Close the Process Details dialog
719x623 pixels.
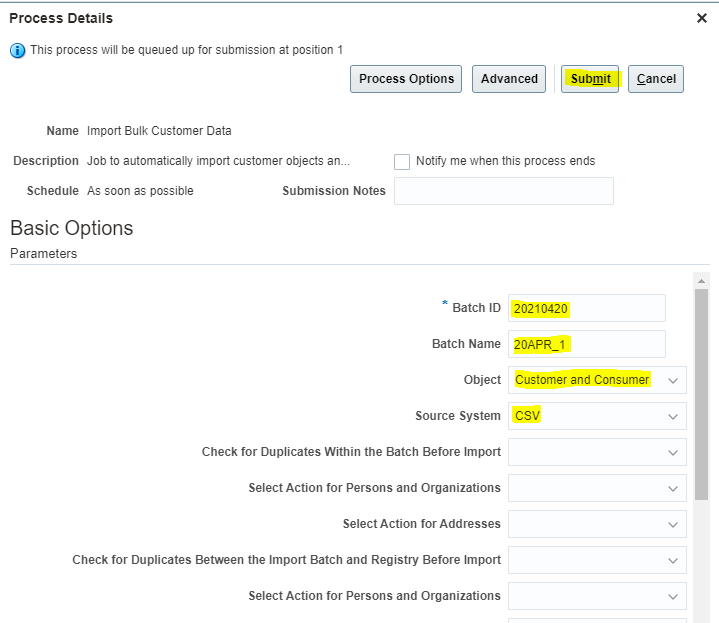coord(702,18)
